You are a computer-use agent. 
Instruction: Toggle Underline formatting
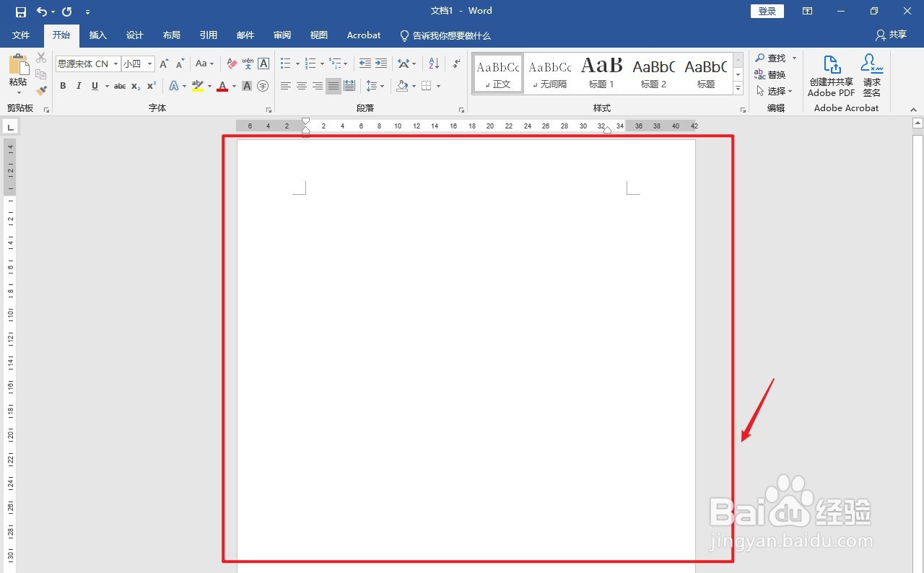click(95, 86)
